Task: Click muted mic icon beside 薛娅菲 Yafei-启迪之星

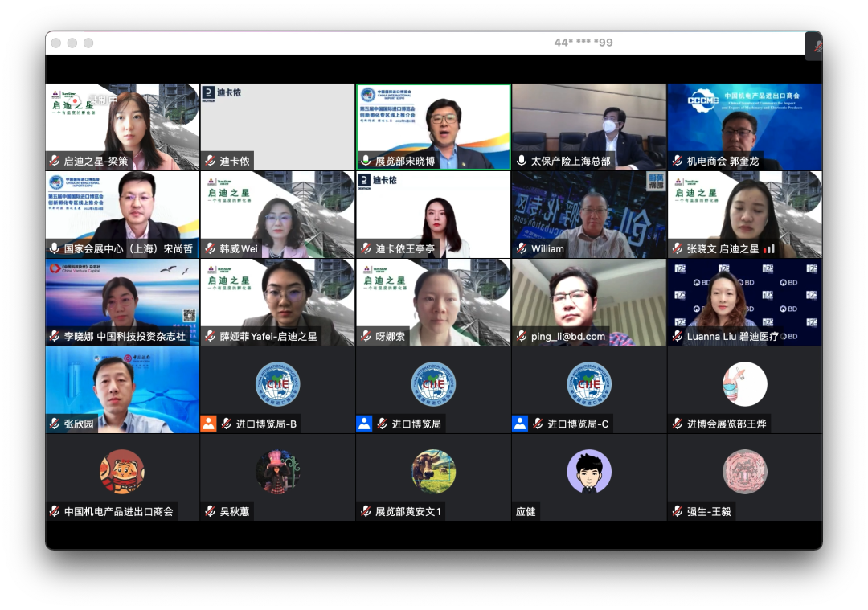Action: point(210,336)
